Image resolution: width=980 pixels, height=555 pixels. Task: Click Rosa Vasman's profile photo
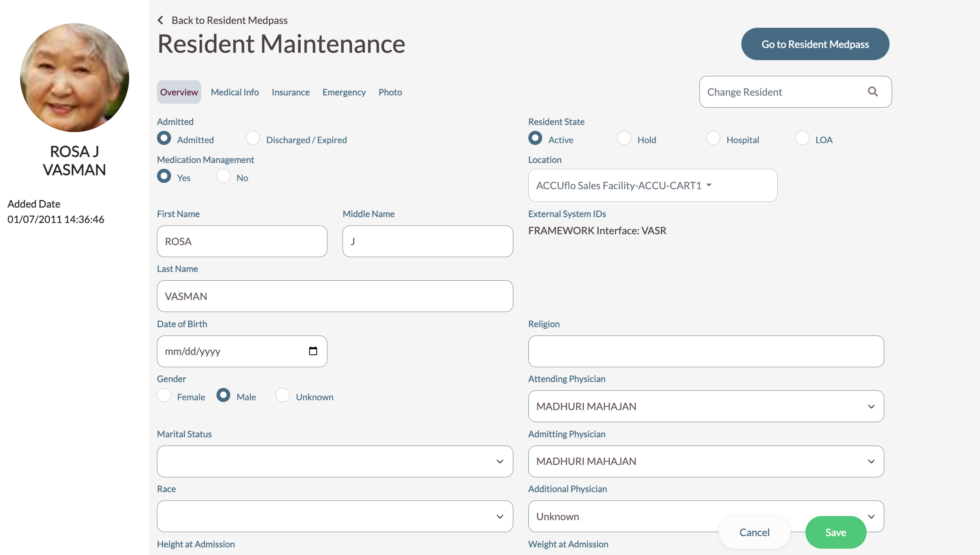pos(74,78)
